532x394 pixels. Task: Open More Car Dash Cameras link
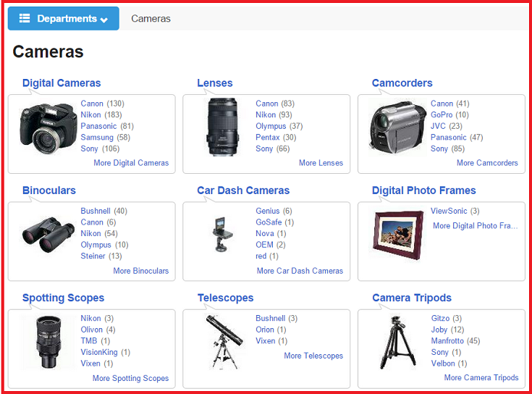click(300, 271)
